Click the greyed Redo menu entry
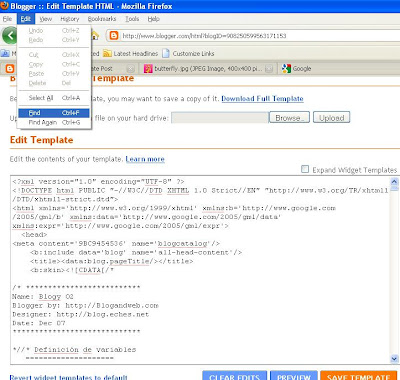 54,40
